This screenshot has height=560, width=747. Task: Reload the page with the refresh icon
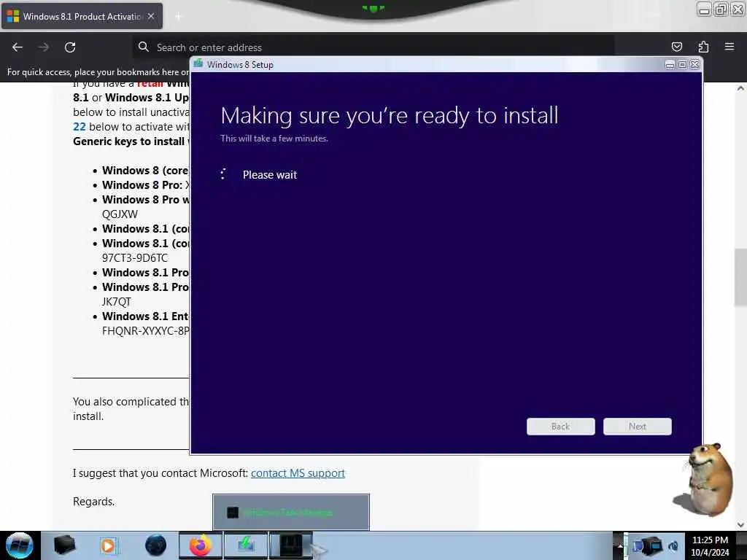[x=70, y=47]
